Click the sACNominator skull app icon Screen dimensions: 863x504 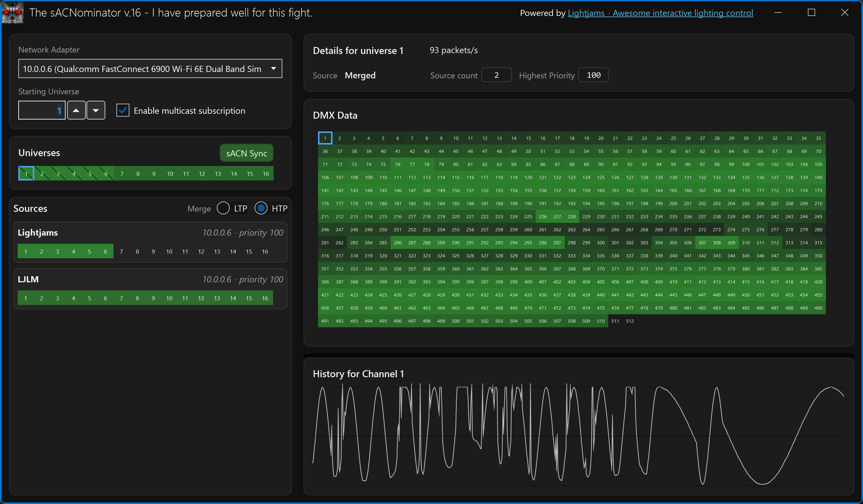point(12,12)
